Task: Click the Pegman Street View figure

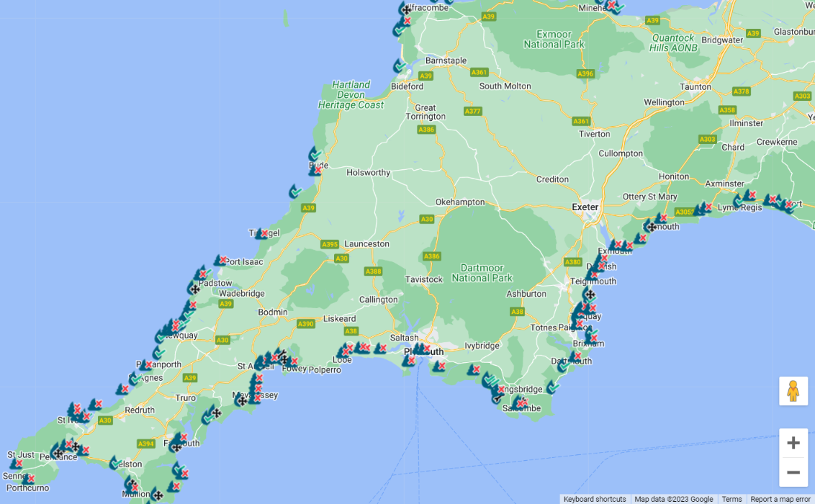Action: coord(792,392)
